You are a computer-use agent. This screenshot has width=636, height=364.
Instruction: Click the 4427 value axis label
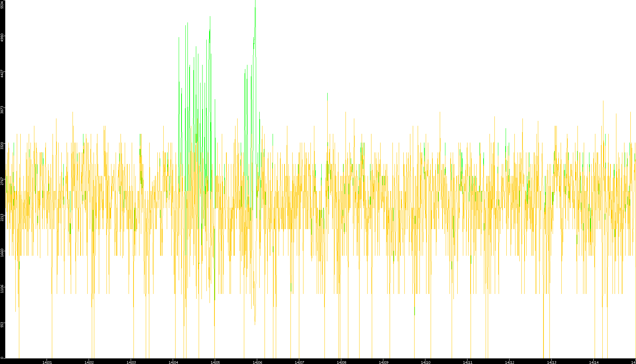(x=2, y=73)
